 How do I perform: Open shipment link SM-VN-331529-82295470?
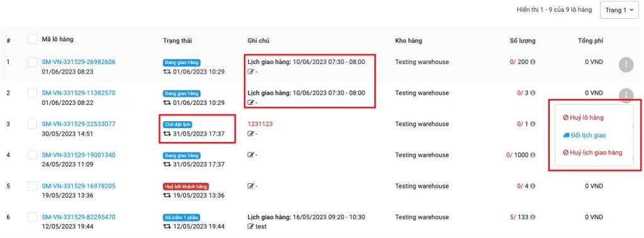click(79, 217)
